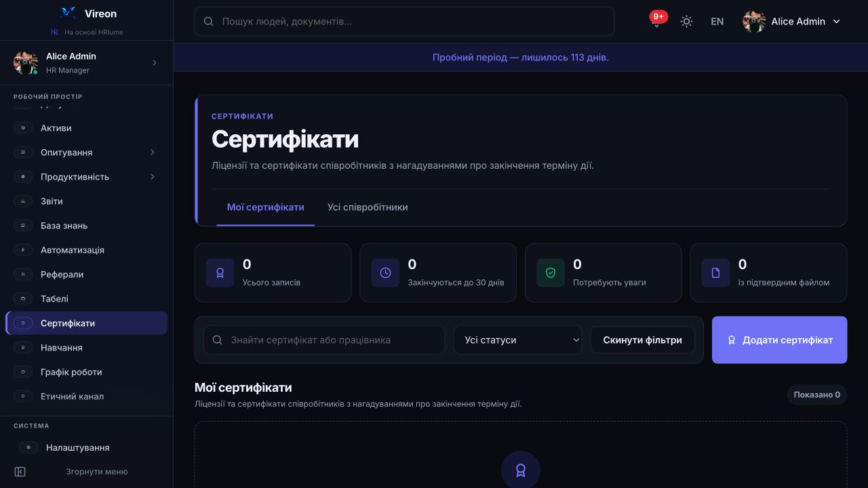Image resolution: width=868 pixels, height=488 pixels.
Task: Click the Налаштування gear icon
Action: coord(28,447)
